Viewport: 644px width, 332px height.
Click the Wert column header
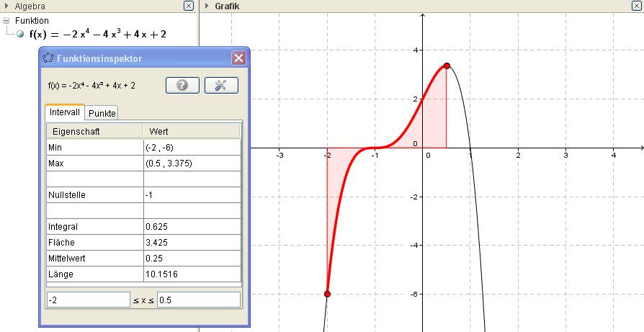[x=192, y=131]
